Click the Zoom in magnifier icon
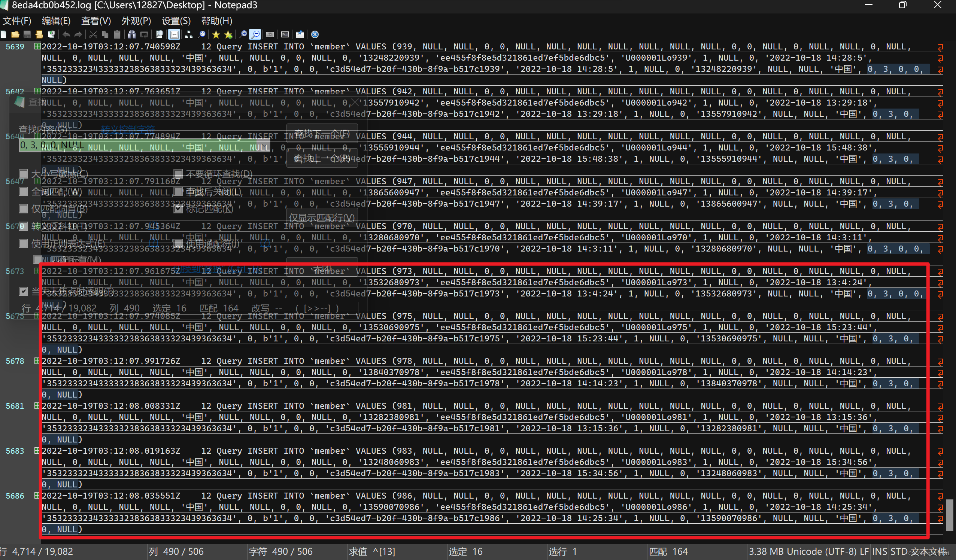Screen dimensions: 956x560 [x=243, y=34]
